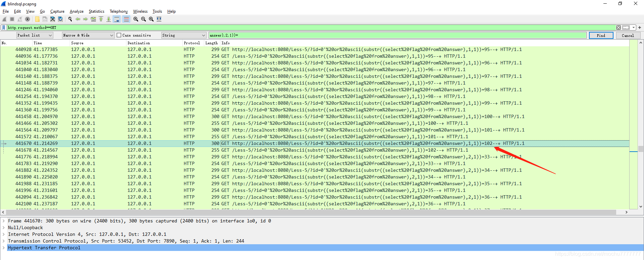Reload this capture file icon
This screenshot has width=644, height=260.
tap(60, 19)
